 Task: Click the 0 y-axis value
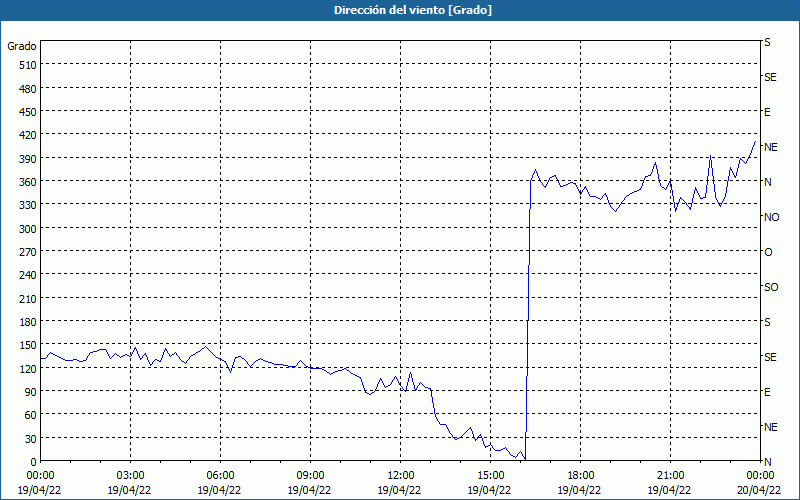click(x=34, y=462)
